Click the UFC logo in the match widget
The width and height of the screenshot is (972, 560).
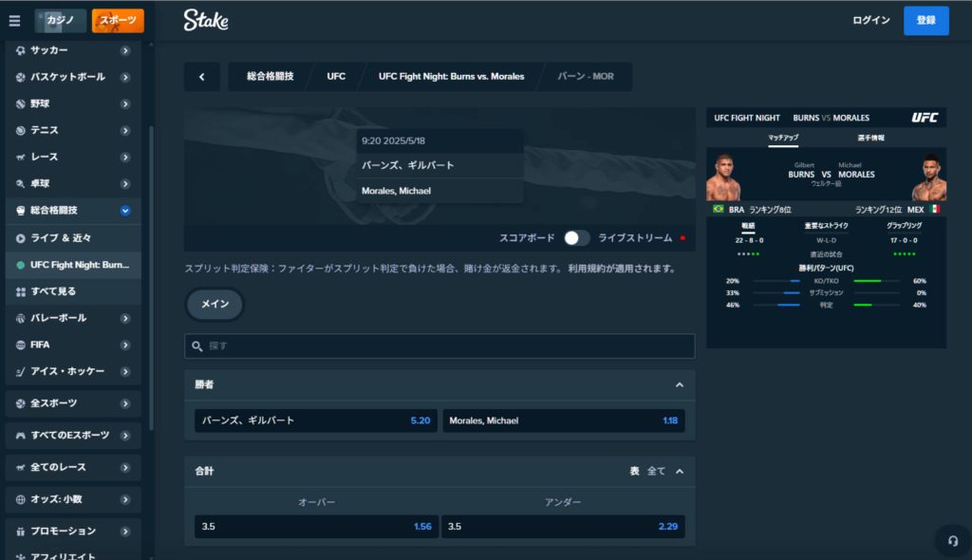tap(925, 118)
